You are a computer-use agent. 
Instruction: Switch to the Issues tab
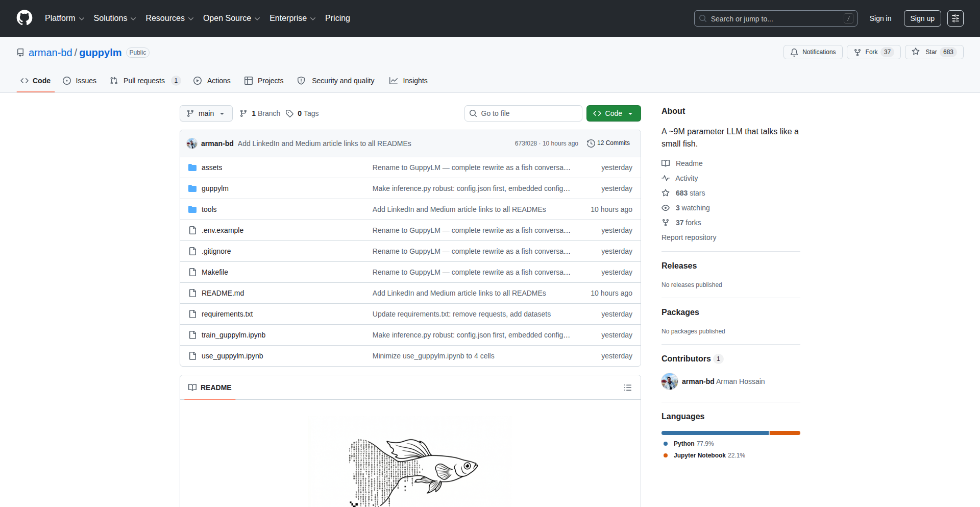point(80,81)
